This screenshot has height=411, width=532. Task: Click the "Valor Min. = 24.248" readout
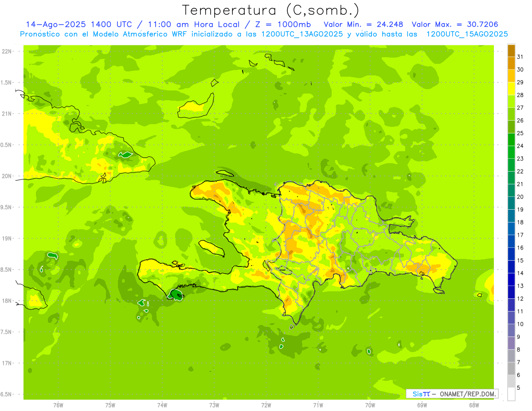coord(363,24)
